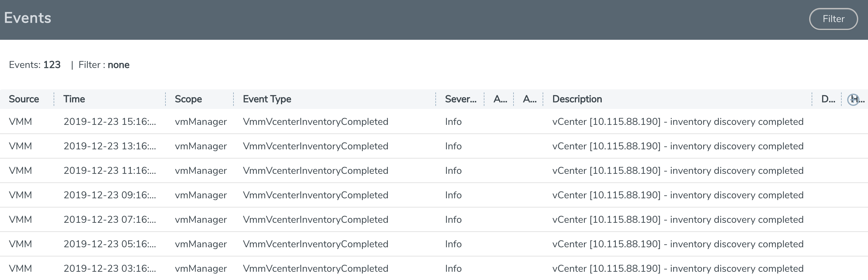Select the time cell 2019-12-23 03:16

[x=110, y=269]
